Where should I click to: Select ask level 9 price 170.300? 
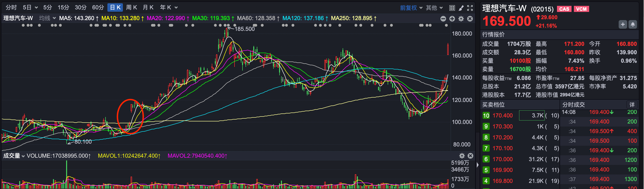[503, 127]
